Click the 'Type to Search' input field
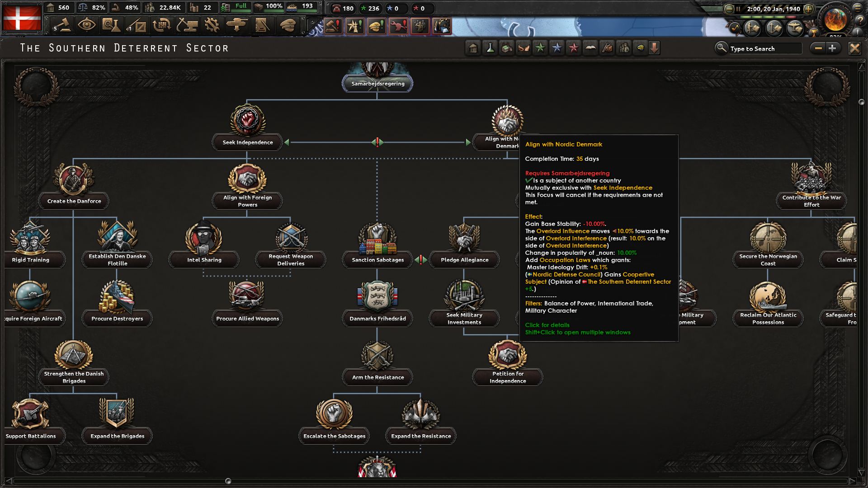This screenshot has width=868, height=488. (764, 48)
